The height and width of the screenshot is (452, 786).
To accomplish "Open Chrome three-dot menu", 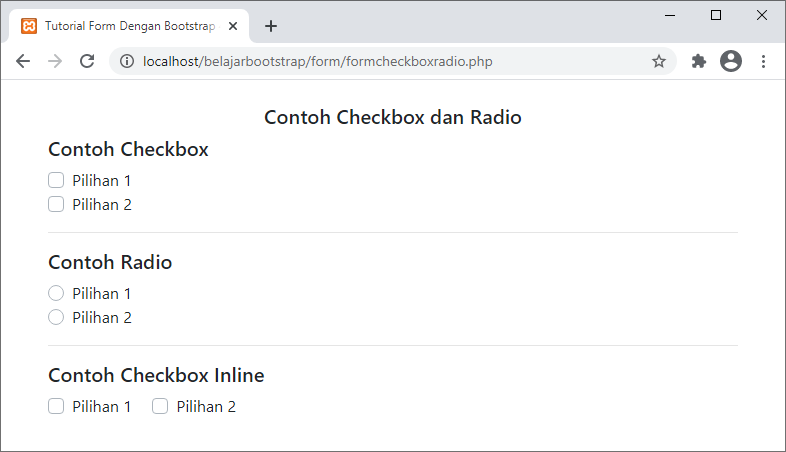I will coord(763,61).
